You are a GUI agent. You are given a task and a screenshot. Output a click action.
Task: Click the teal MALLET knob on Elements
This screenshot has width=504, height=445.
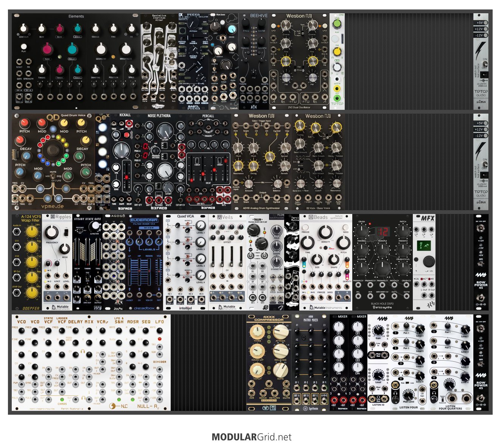(x=72, y=49)
